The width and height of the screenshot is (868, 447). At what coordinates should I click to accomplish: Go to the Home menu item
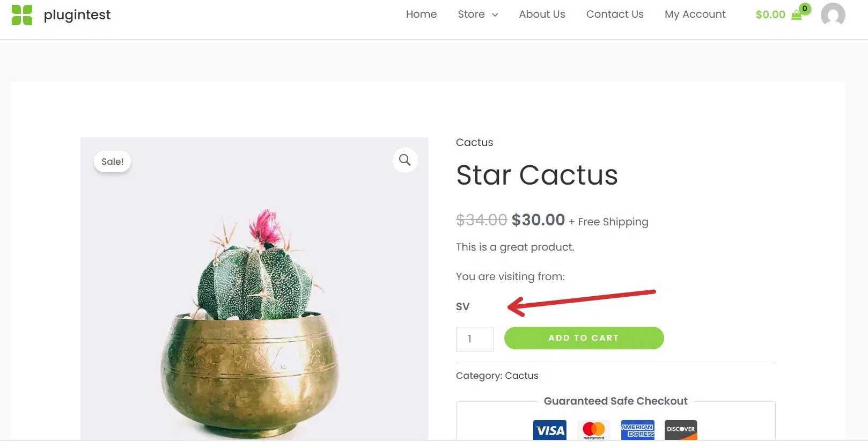point(421,14)
